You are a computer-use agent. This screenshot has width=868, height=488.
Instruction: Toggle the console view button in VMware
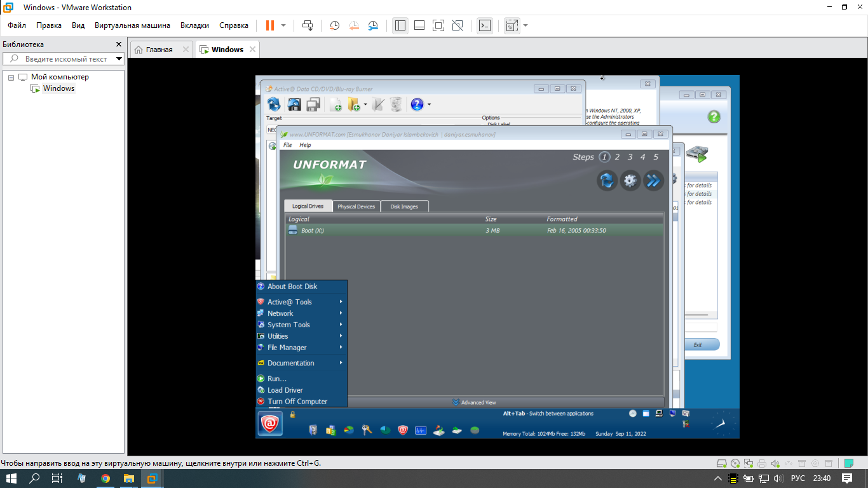pos(485,25)
